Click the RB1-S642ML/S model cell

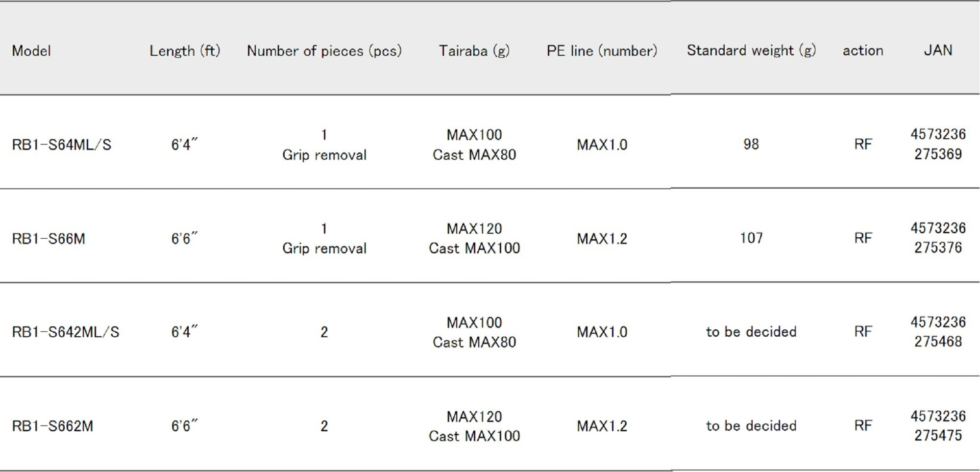click(x=66, y=332)
